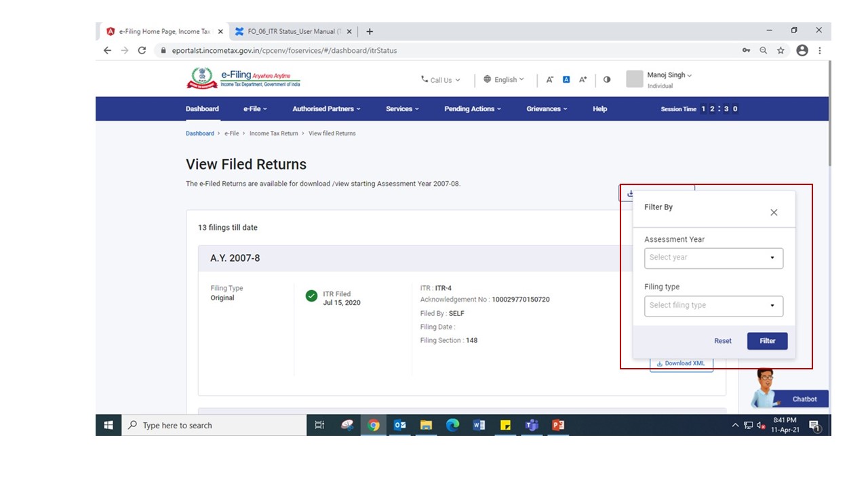The width and height of the screenshot is (868, 488).
Task: Reset the filter selections
Action: coord(722,341)
